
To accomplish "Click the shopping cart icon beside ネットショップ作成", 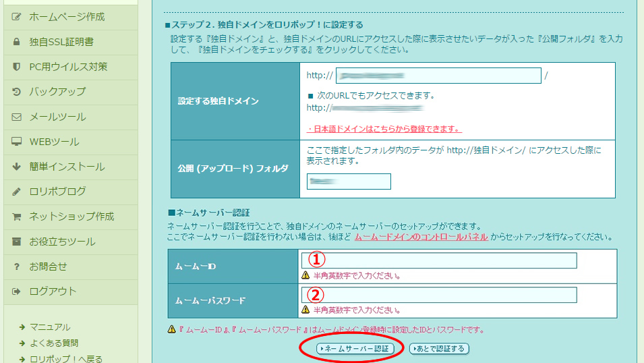I will (16, 217).
